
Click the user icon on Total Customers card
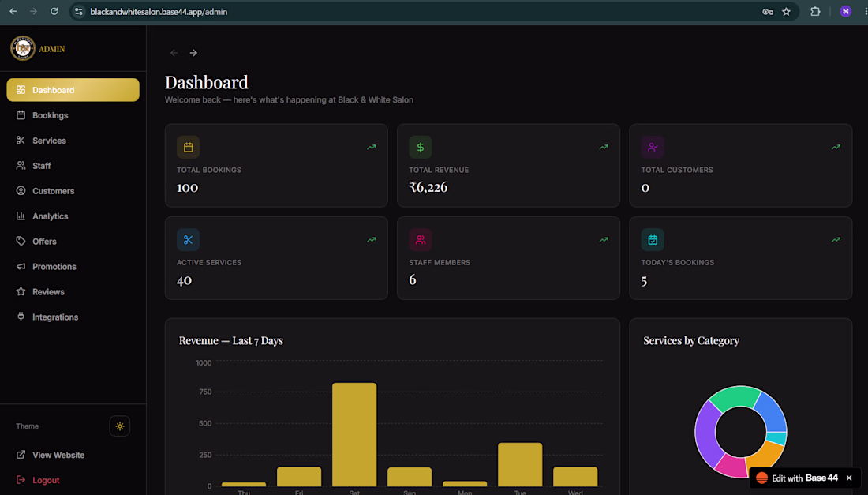(x=653, y=148)
